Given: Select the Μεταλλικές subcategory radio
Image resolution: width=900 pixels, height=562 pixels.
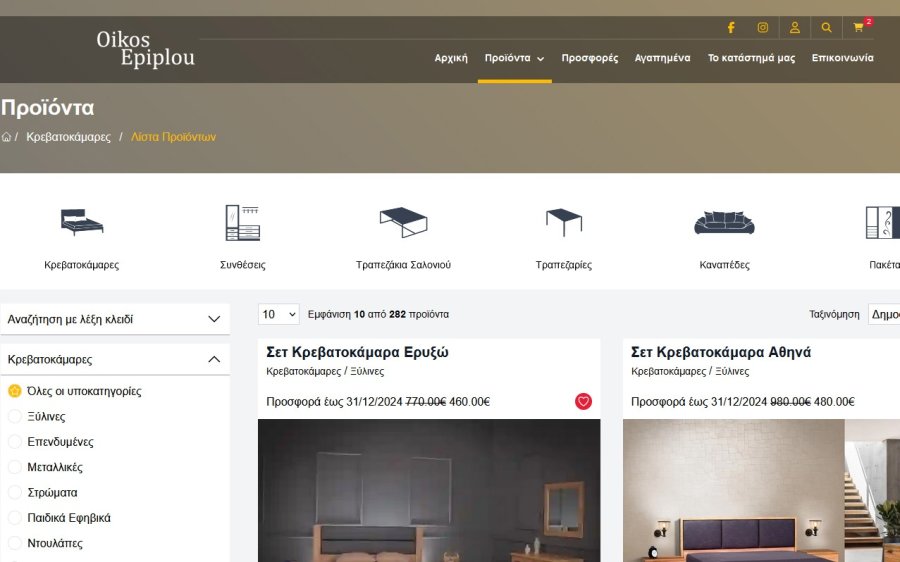Looking at the screenshot, I should 15,467.
